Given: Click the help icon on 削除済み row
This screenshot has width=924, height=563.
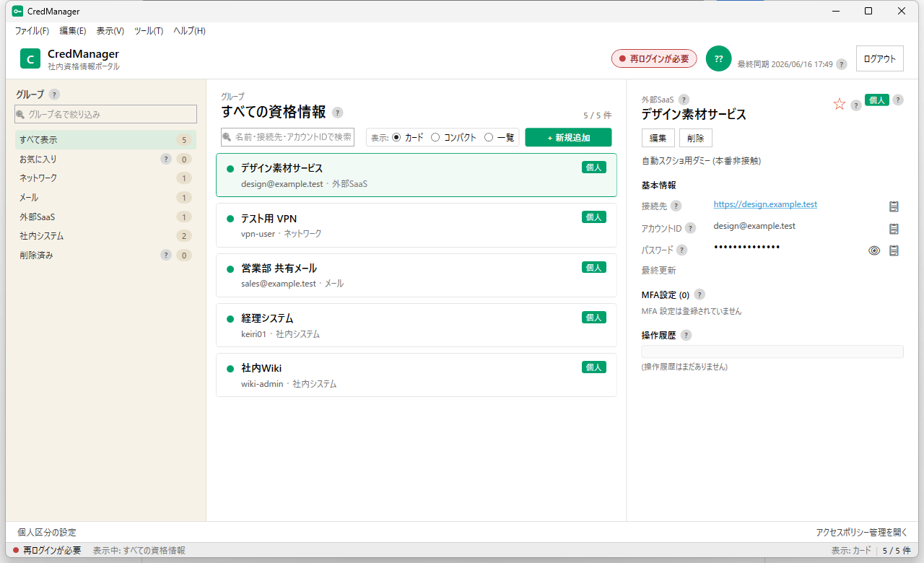Looking at the screenshot, I should pyautogui.click(x=166, y=255).
